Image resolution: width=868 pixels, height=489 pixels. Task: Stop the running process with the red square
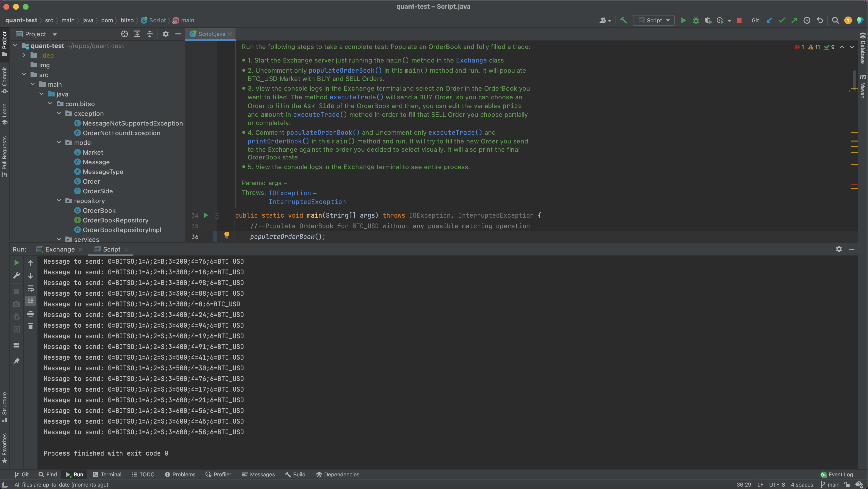739,21
